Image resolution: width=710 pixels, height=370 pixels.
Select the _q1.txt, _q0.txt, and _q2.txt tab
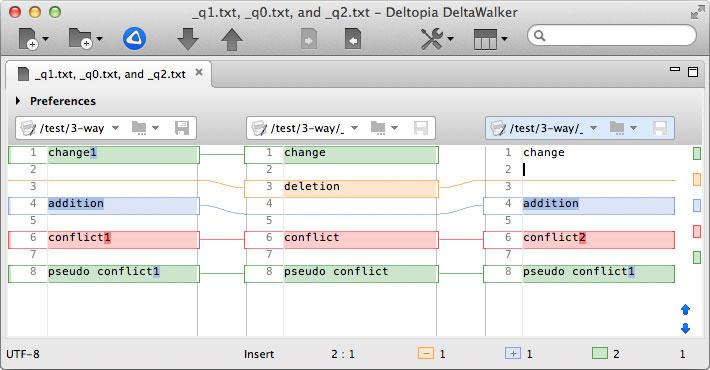110,74
